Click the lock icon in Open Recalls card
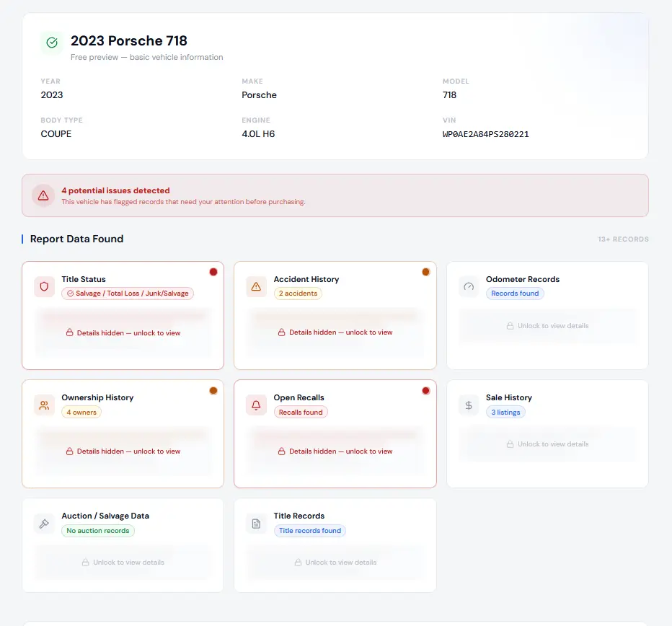Image resolution: width=672 pixels, height=626 pixels. [282, 451]
